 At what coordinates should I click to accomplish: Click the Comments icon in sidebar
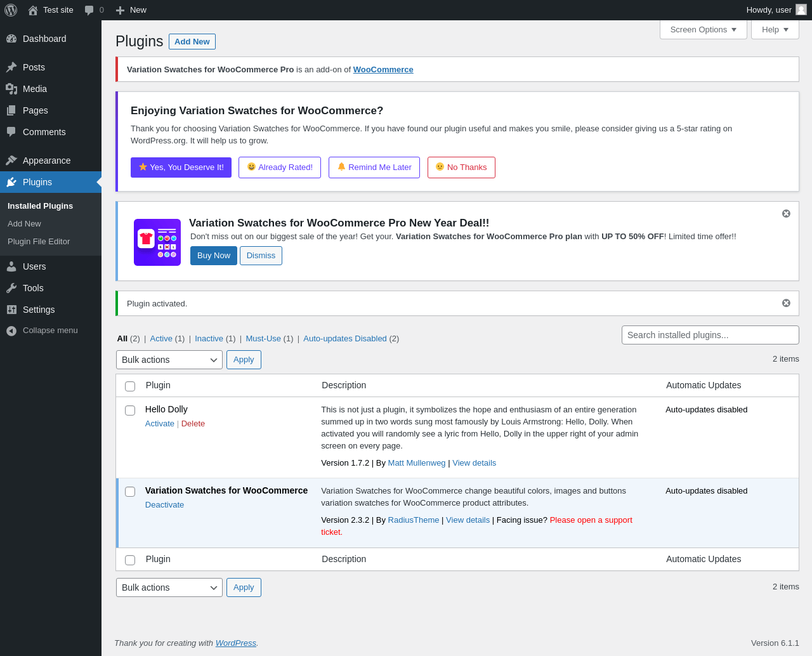click(x=11, y=132)
